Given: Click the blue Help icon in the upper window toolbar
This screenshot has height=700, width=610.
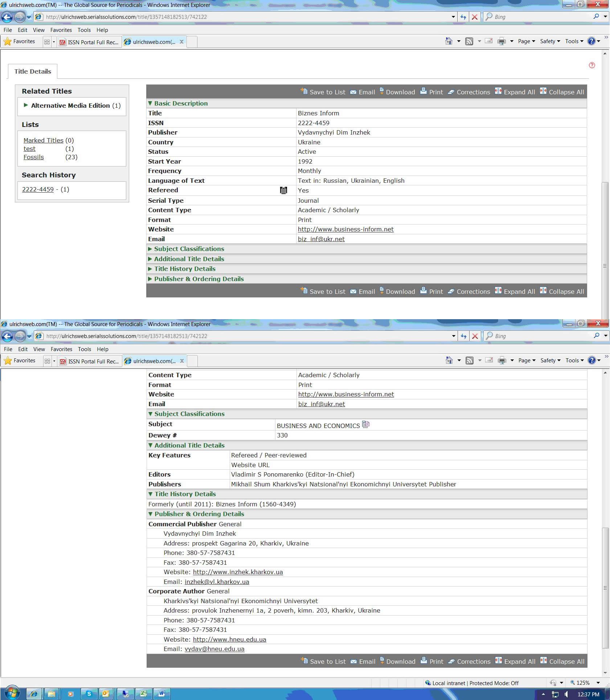Looking at the screenshot, I should pos(591,41).
